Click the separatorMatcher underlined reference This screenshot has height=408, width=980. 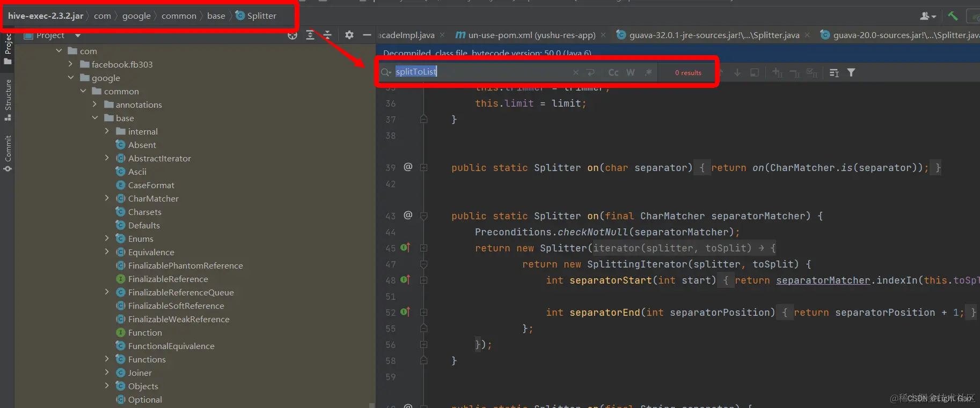(x=823, y=280)
